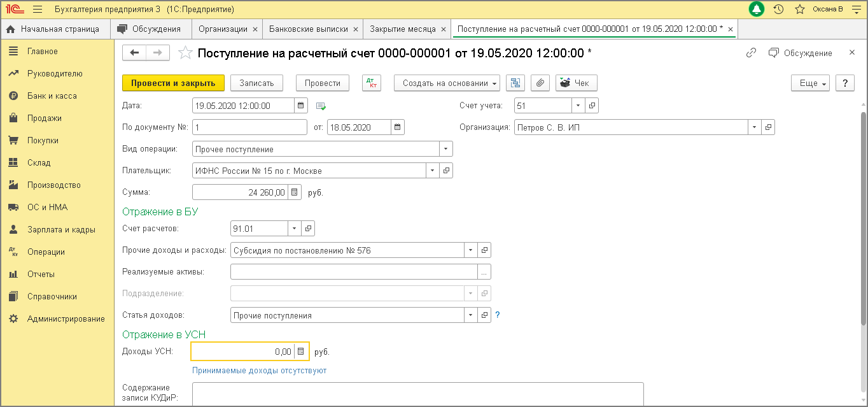Open the Статья доходов record button
868x407 pixels.
484,315
